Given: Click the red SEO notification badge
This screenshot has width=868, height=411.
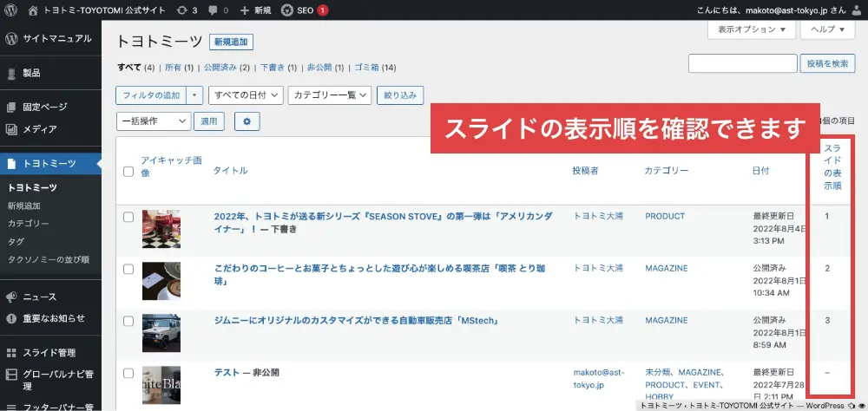Looking at the screenshot, I should tap(323, 10).
